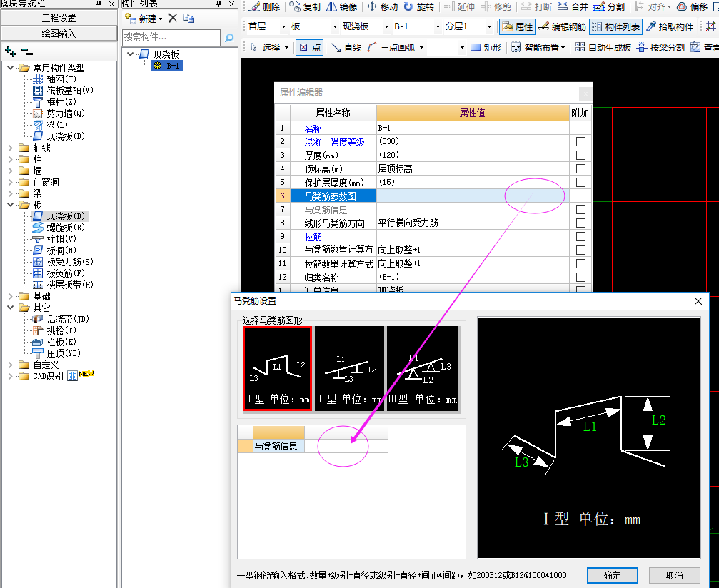Viewport: 719px width, 588px height.
Task: Click 按梁分割 split by beam
Action: (x=660, y=47)
